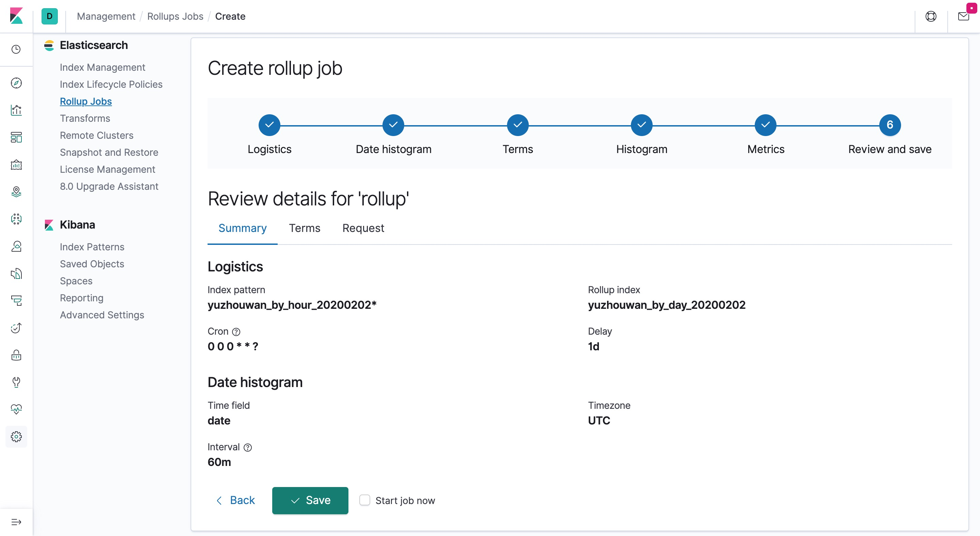980x536 pixels.
Task: Open Index Lifecycle Policies link
Action: (111, 84)
